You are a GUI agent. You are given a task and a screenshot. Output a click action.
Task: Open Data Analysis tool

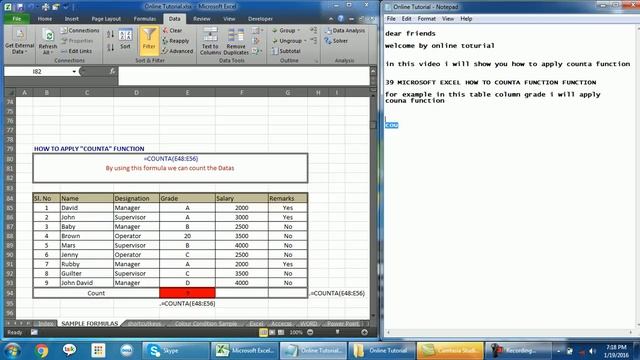tap(345, 31)
